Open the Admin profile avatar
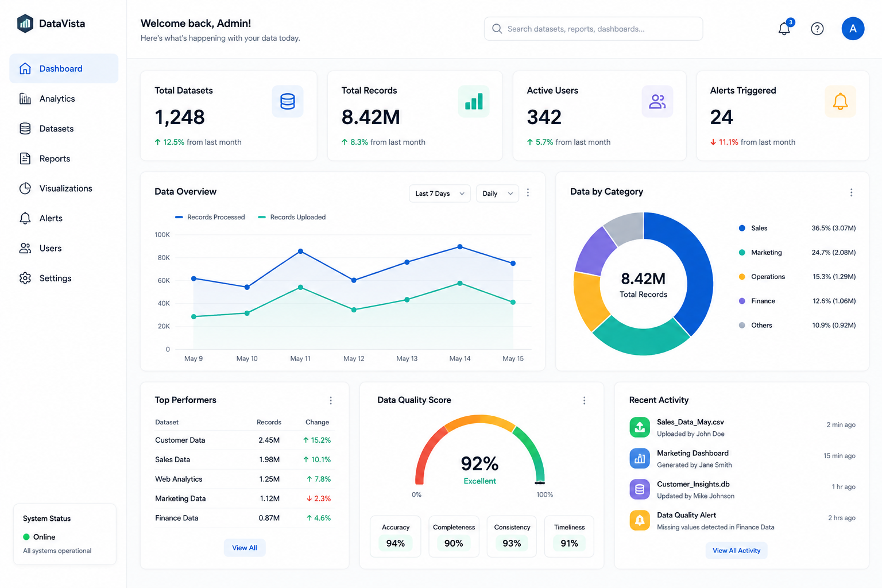Screen dimensions: 882x588 pos(853,29)
